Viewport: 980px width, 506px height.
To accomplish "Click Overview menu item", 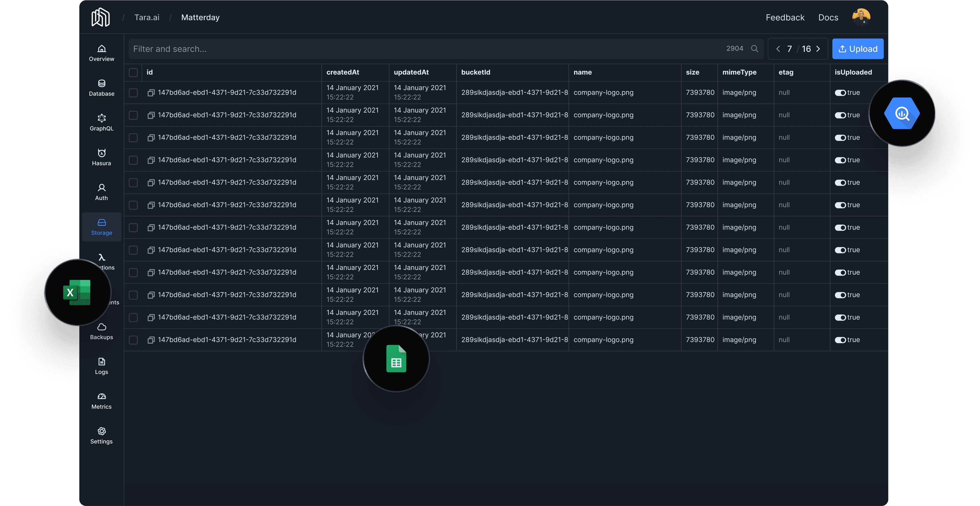I will click(x=101, y=54).
